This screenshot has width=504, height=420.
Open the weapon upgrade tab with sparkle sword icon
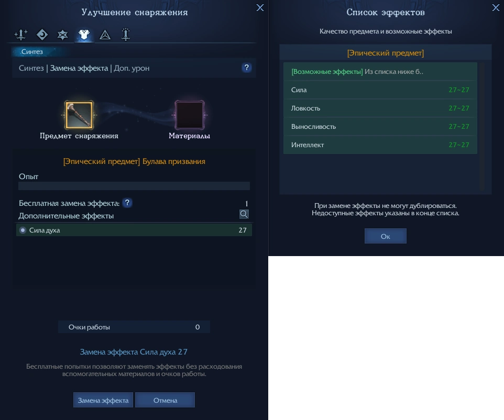pos(21,35)
